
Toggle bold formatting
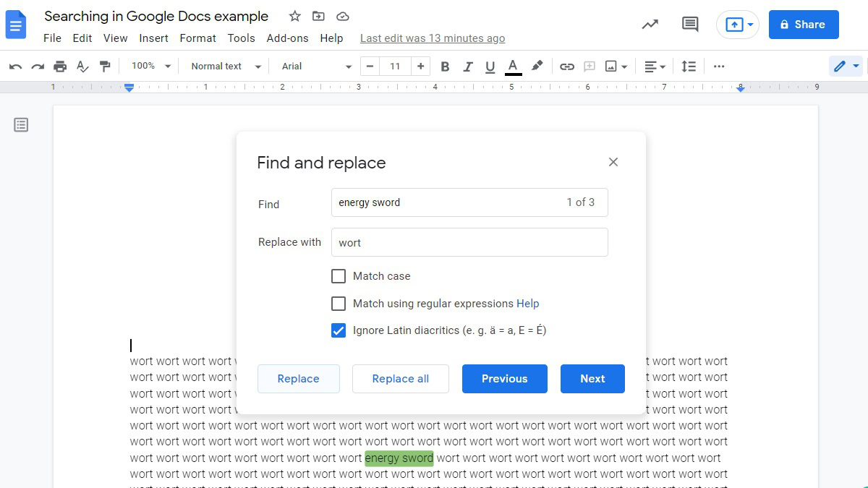pyautogui.click(x=445, y=67)
